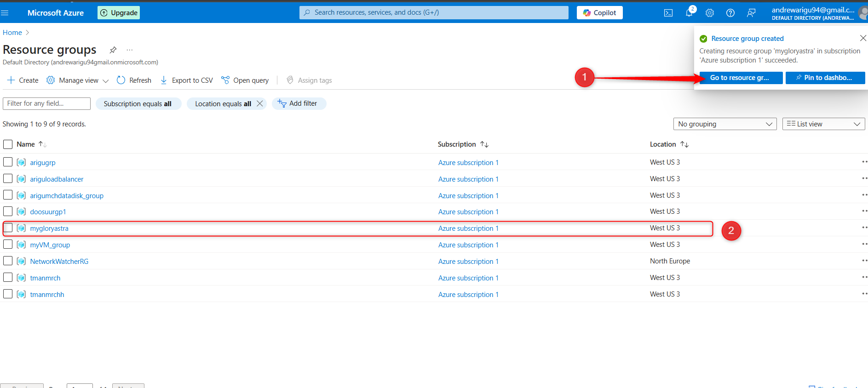Viewport: 868px width, 388px height.
Task: Expand the Manage view dropdown
Action: 77,80
